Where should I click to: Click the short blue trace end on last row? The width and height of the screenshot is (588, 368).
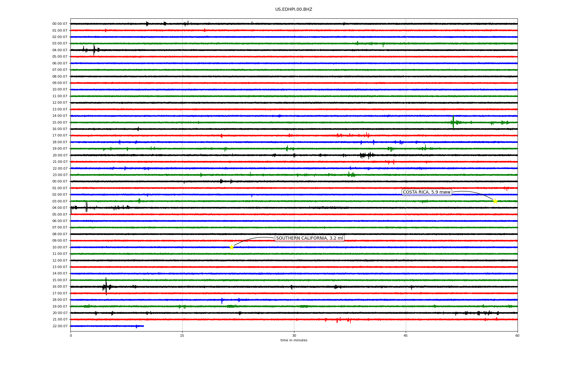point(143,326)
